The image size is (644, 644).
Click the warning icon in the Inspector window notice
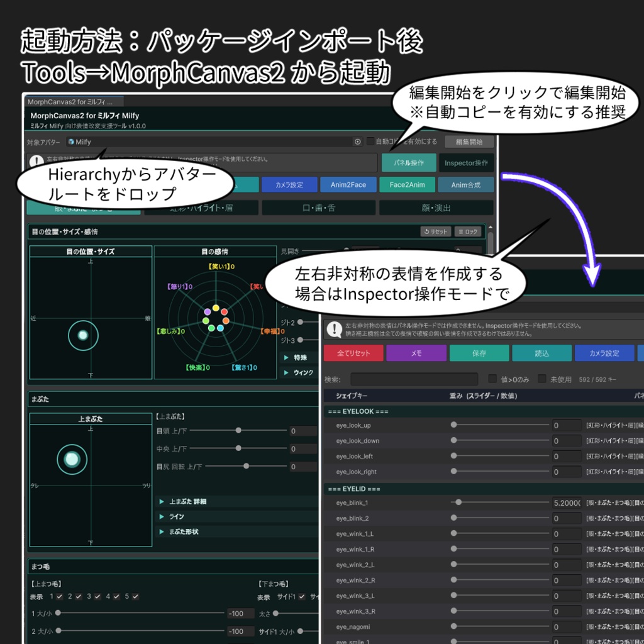pos(335,329)
